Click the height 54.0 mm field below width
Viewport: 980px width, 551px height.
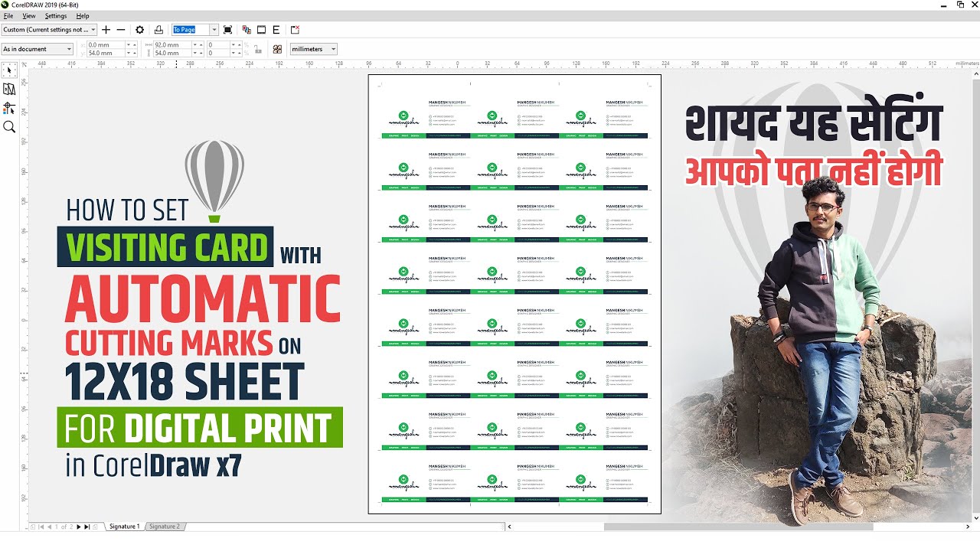(171, 54)
